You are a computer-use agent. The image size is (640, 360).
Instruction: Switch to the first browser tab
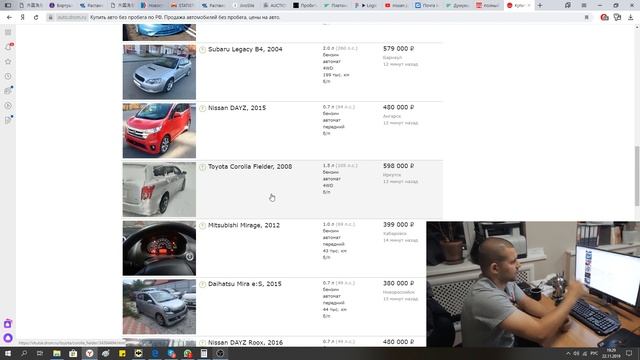click(x=31, y=5)
